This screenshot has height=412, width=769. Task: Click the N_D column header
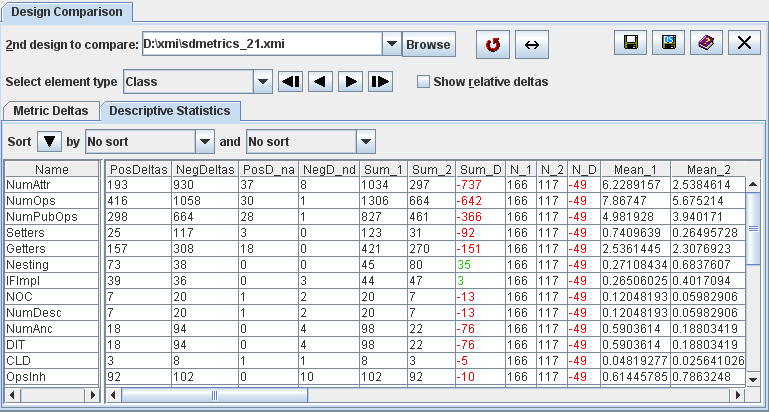pos(584,169)
